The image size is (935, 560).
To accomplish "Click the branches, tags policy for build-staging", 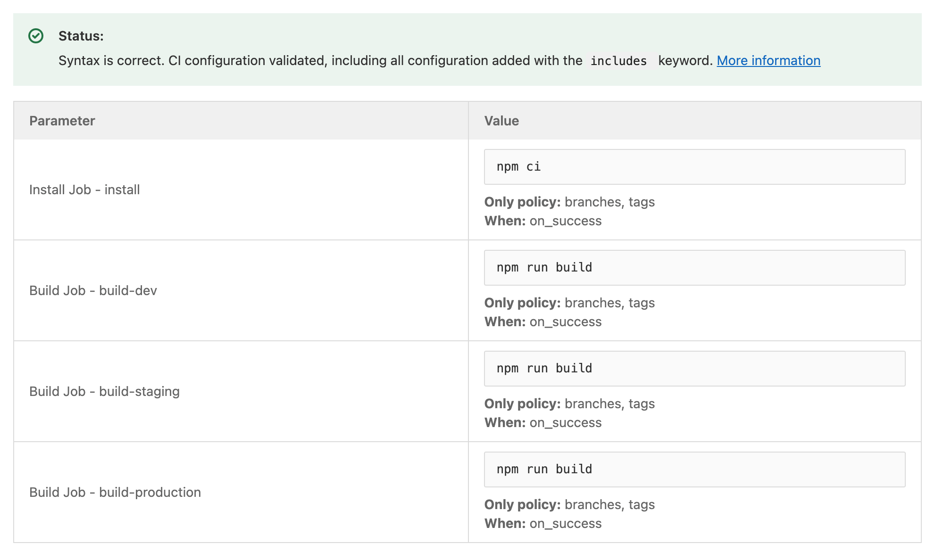I will point(610,404).
